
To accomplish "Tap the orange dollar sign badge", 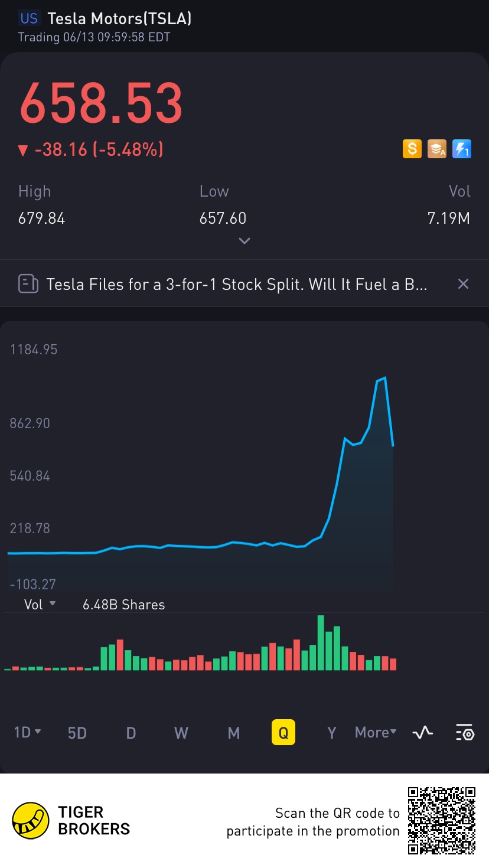I will (412, 149).
